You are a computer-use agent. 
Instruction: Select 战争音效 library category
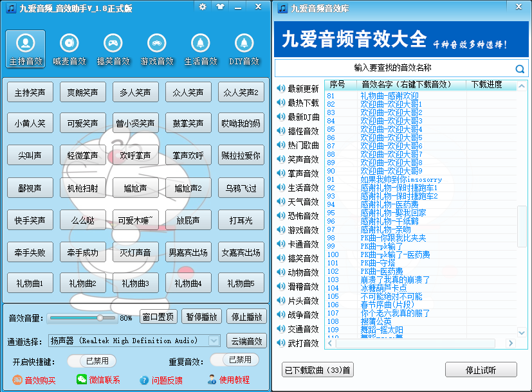[x=298, y=315]
